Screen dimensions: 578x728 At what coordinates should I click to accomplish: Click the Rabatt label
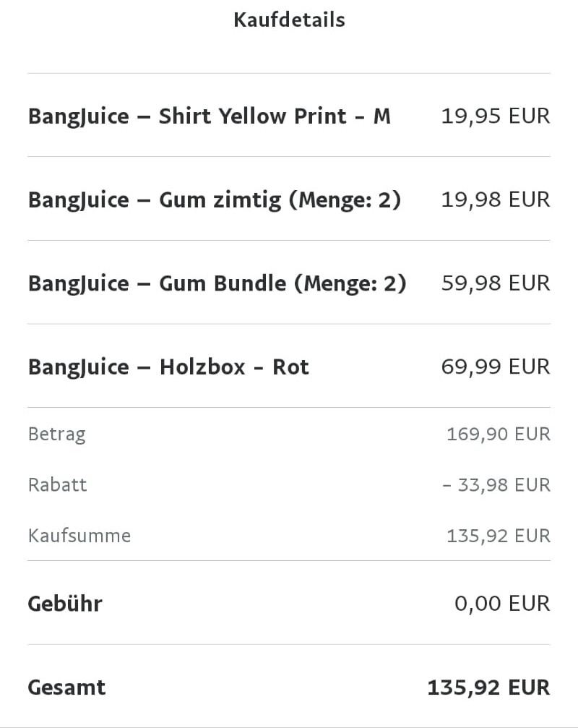[x=57, y=484]
